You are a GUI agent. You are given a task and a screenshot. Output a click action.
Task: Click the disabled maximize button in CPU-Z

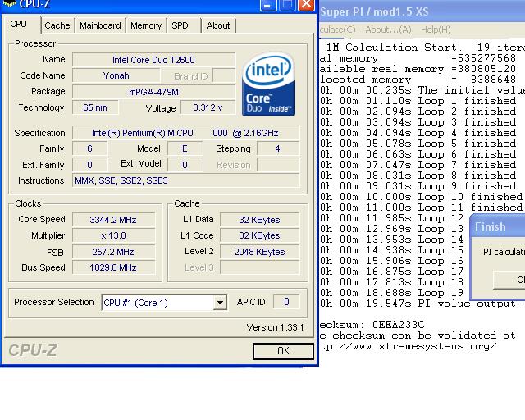point(287,5)
